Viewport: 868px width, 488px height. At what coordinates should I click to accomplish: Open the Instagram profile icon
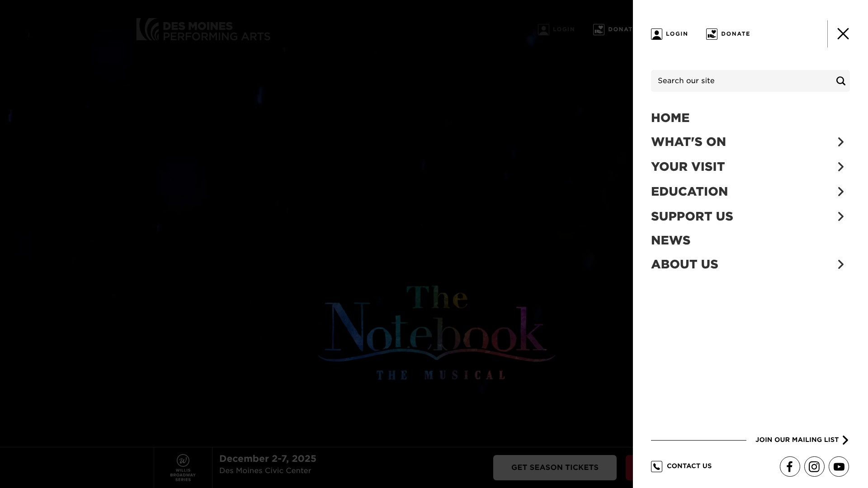pyautogui.click(x=814, y=467)
